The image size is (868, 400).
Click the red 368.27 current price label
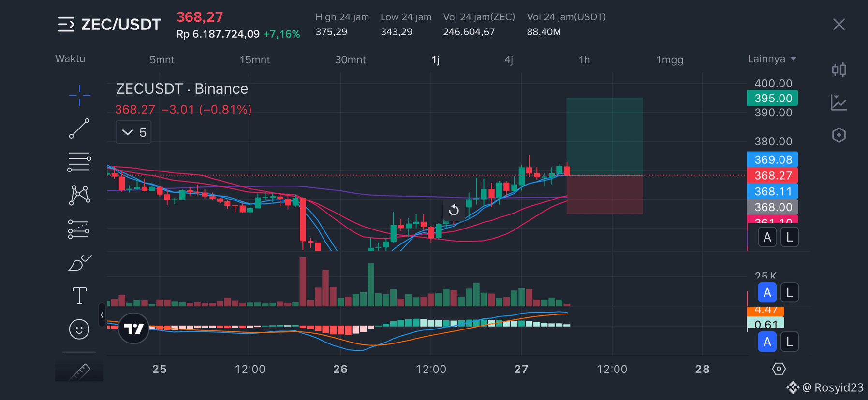[x=772, y=175]
